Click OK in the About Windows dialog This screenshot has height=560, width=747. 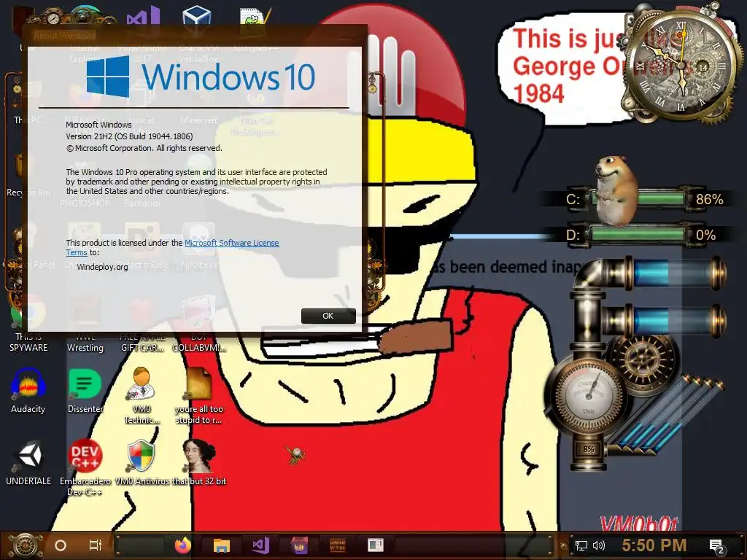pos(328,316)
